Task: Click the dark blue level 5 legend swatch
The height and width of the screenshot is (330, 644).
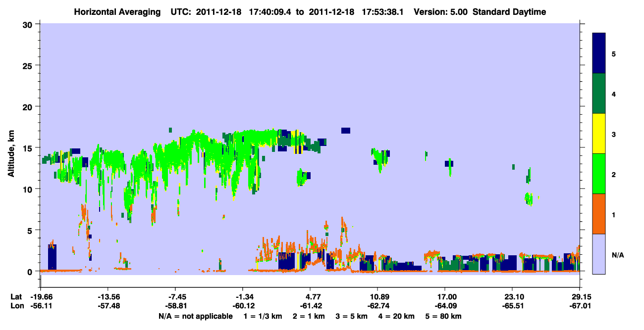Action: 599,53
